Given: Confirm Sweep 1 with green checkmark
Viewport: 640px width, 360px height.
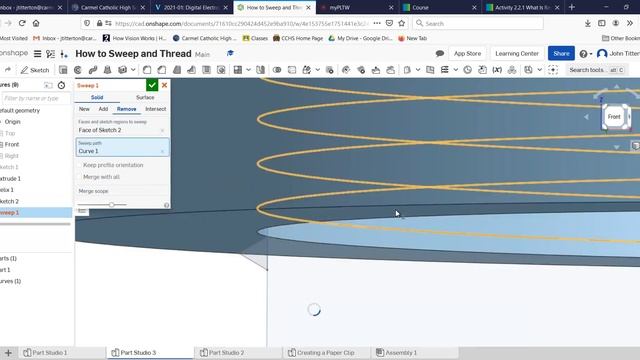Looking at the screenshot, I should [x=152, y=85].
